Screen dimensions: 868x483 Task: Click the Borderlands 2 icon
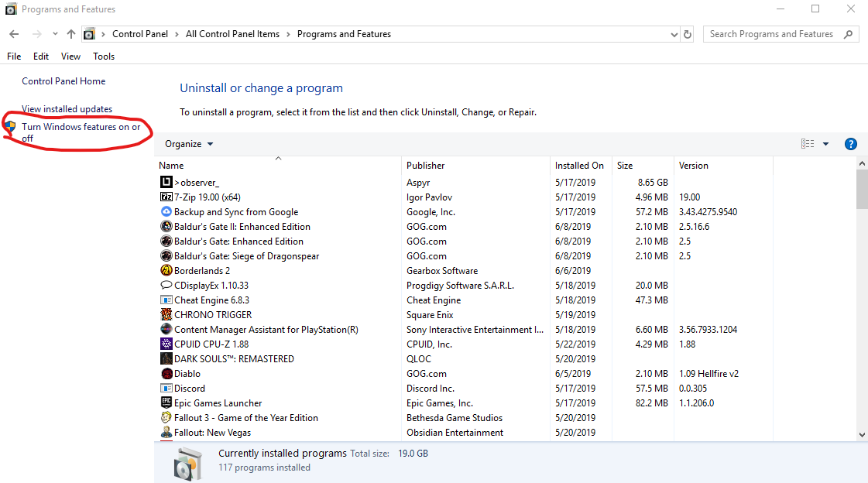point(166,271)
